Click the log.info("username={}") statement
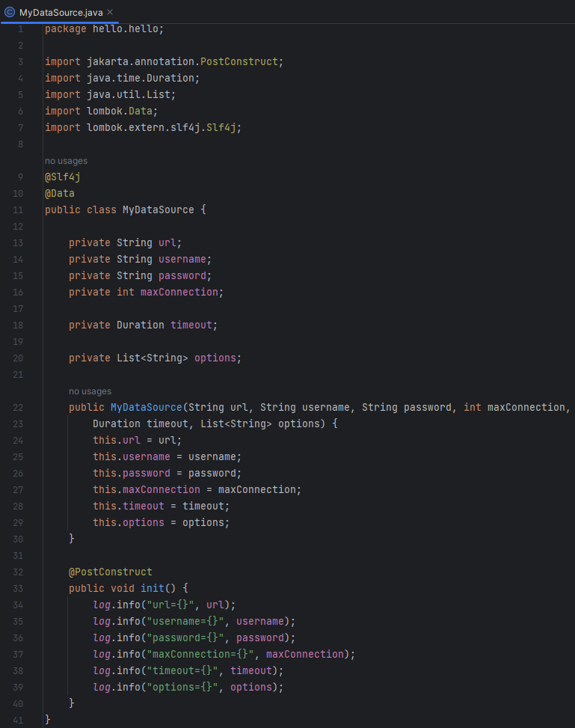Image resolution: width=575 pixels, height=728 pixels. pos(194,621)
